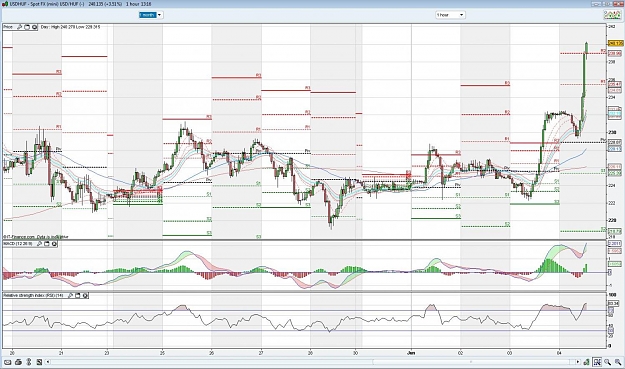Click the USDHUF window title icon

4,4
